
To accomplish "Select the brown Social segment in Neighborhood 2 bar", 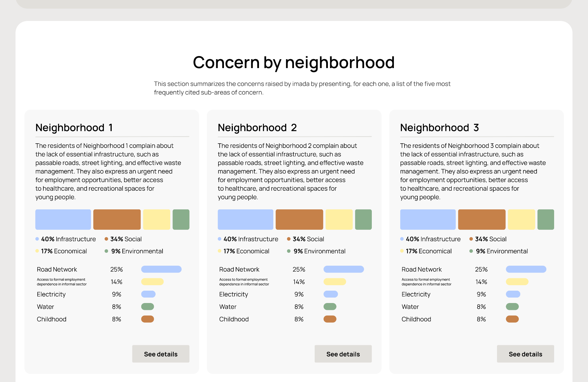I will 299,219.
